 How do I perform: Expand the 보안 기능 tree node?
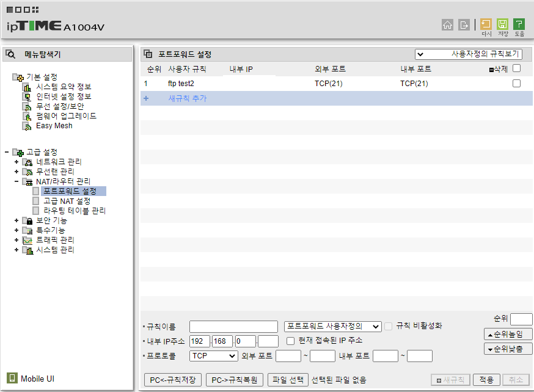pyautogui.click(x=16, y=220)
